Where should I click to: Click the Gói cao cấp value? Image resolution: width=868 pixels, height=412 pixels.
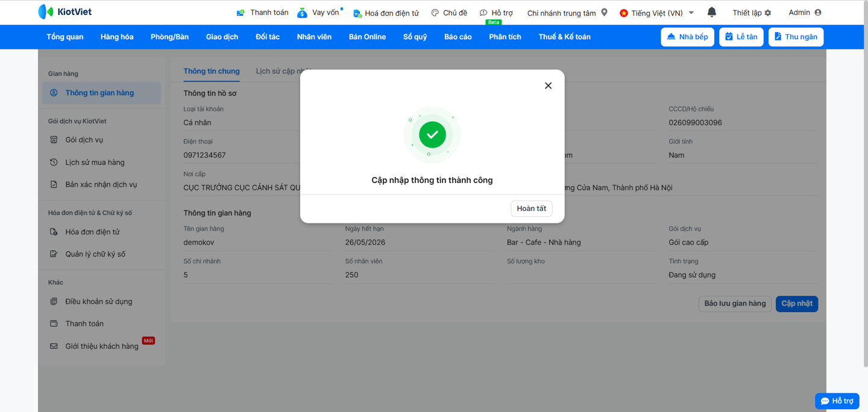click(688, 242)
